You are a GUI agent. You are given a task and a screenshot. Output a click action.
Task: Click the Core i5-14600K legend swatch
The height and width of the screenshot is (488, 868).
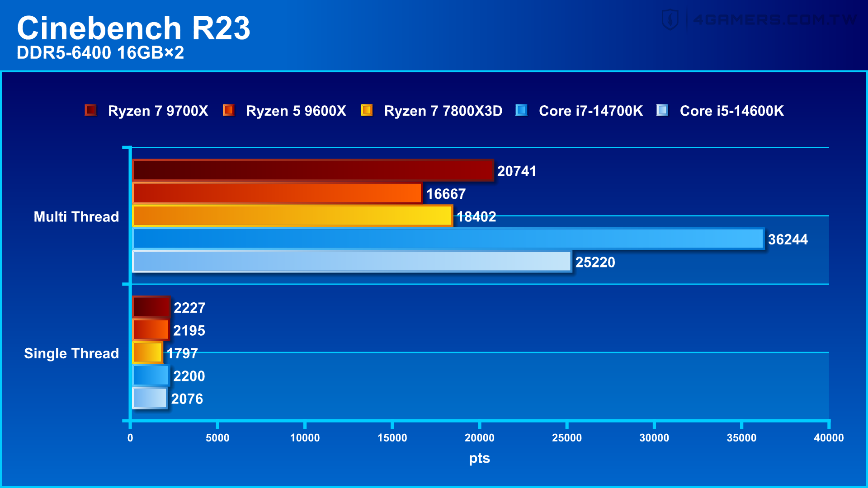[x=662, y=110]
